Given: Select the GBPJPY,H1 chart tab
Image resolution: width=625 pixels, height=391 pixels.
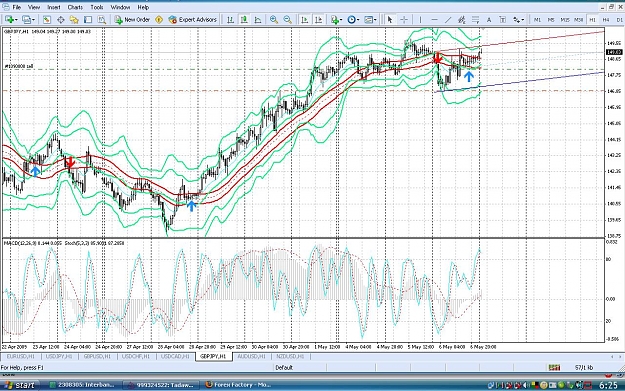Looking at the screenshot, I should [x=213, y=356].
